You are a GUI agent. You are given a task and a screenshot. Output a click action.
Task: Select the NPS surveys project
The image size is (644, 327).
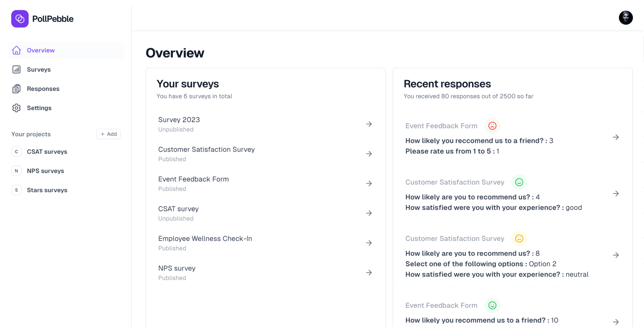point(45,171)
